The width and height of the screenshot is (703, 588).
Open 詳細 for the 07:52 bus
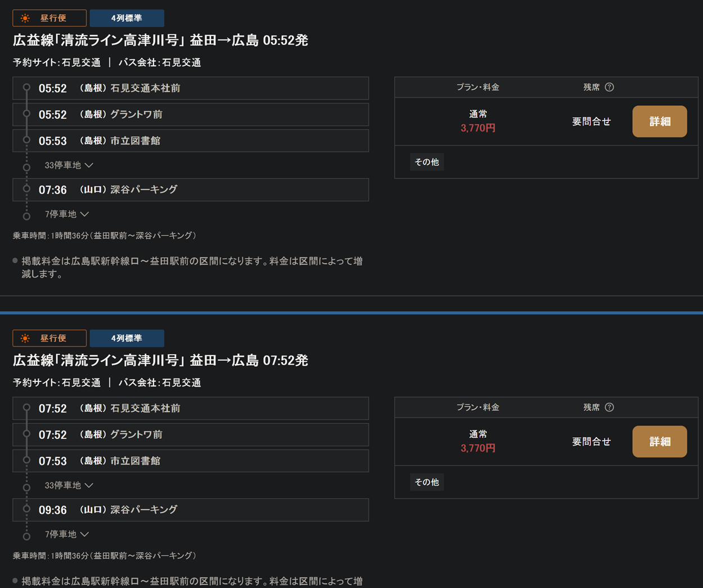tap(659, 442)
